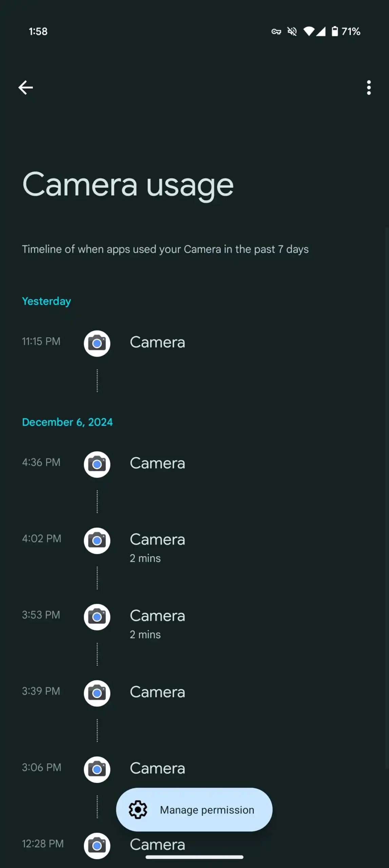The width and height of the screenshot is (389, 868).
Task: Click the Camera icon at 3:06 PM
Action: [x=97, y=769]
